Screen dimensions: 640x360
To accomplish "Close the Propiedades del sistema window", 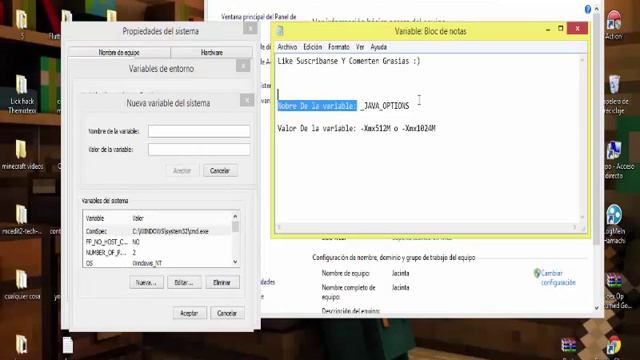I will [250, 28].
